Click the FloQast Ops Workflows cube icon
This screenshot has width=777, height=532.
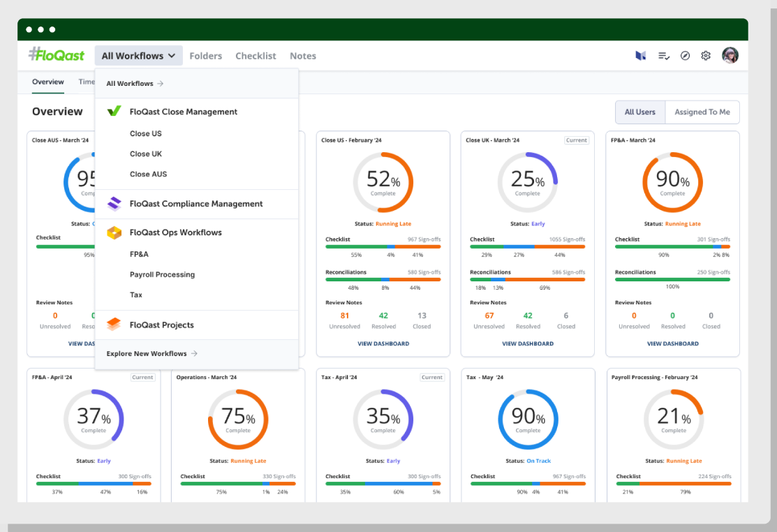point(114,232)
